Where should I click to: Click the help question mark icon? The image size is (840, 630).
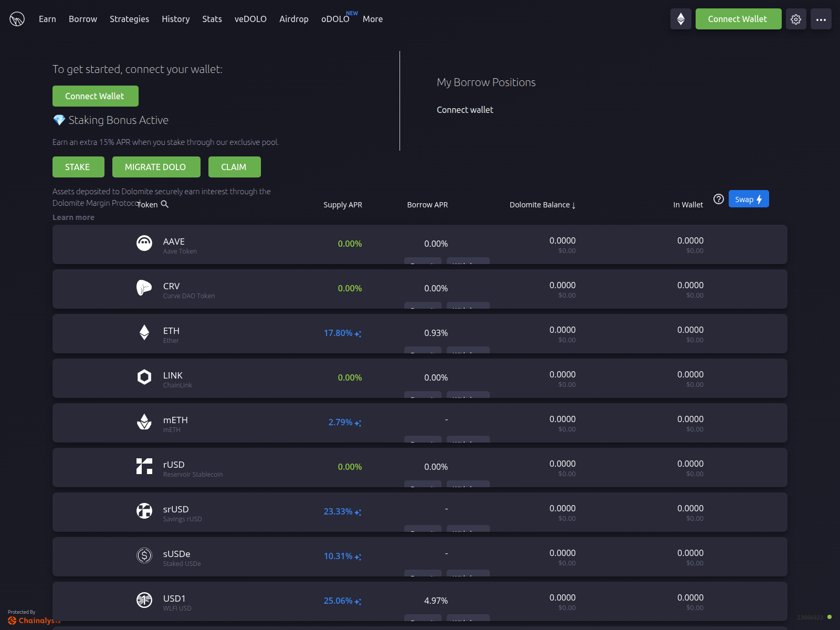[719, 199]
